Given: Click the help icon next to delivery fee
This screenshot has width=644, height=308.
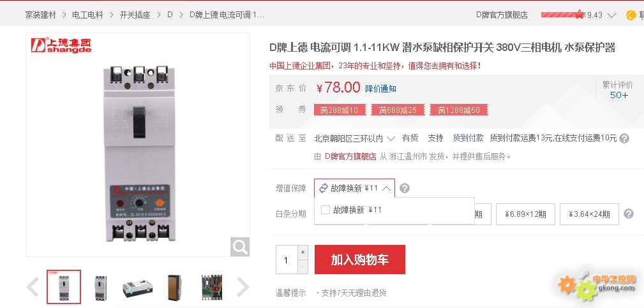Looking at the screenshot, I should pos(624,138).
